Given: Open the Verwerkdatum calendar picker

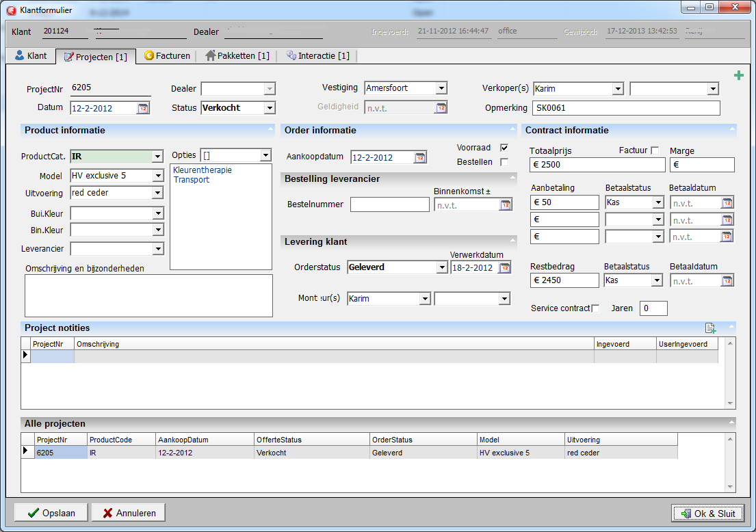Looking at the screenshot, I should (505, 268).
